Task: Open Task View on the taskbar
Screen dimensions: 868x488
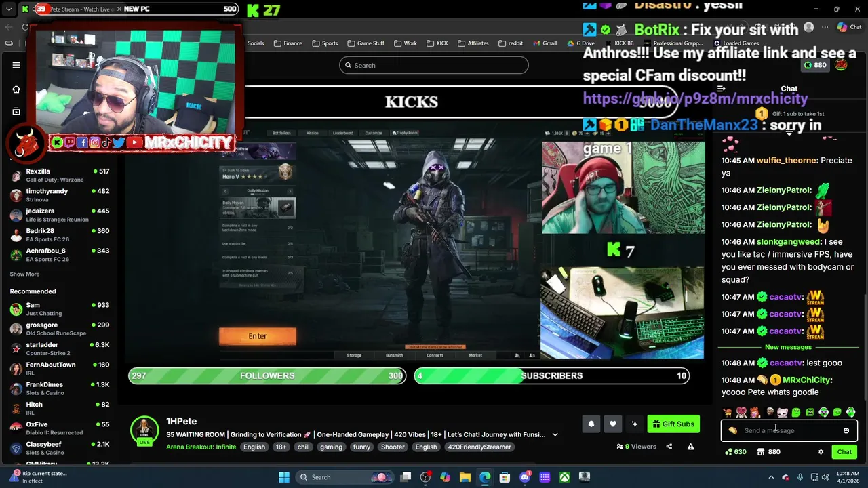Action: [406, 477]
